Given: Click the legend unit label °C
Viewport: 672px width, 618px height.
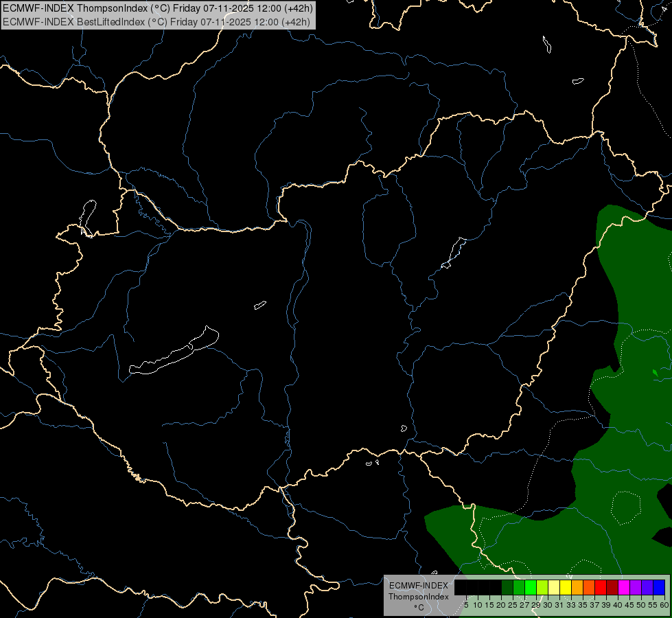Looking at the screenshot, I should coord(419,607).
